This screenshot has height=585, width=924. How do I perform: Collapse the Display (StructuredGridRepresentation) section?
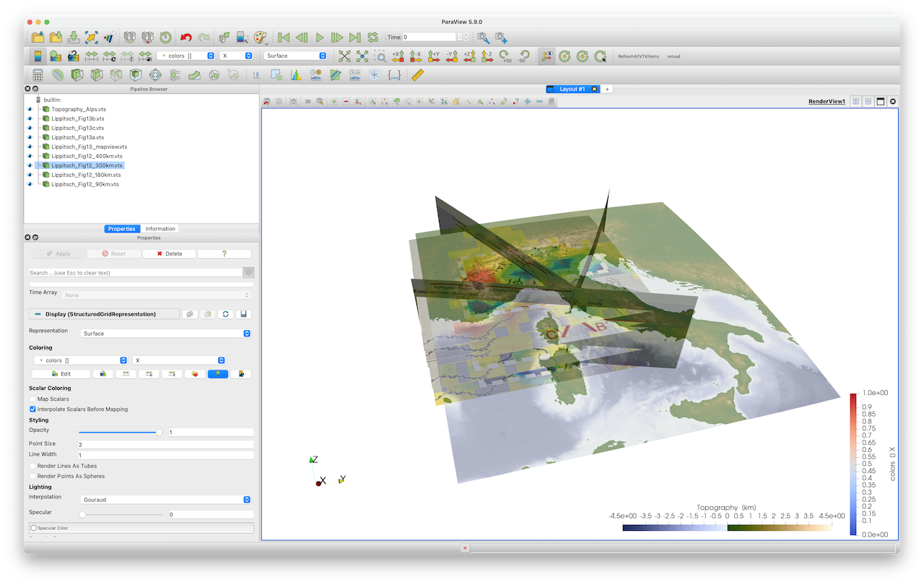click(38, 314)
